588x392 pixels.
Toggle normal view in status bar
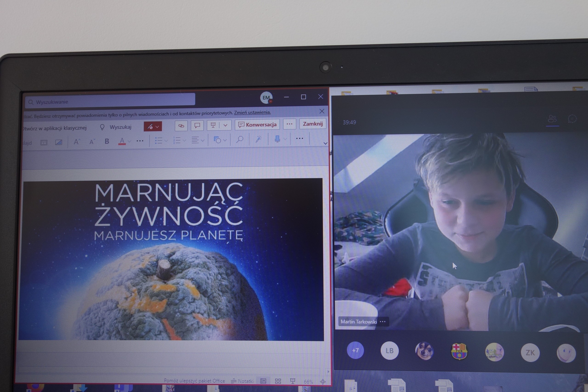[263, 381]
